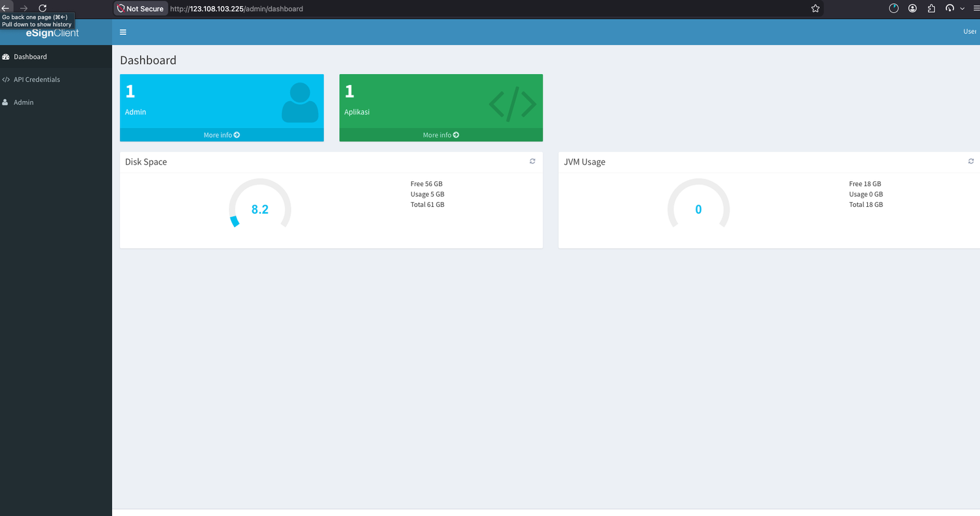Viewport: 980px width, 516px height.
Task: Select Dashboard in the sidebar
Action: 56,57
